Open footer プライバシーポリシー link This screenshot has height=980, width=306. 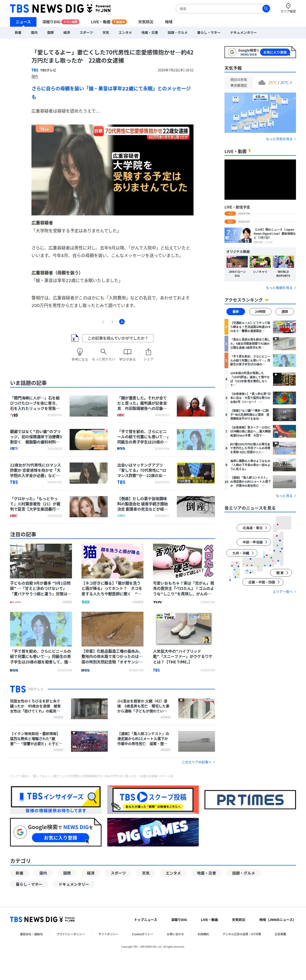[71, 934]
